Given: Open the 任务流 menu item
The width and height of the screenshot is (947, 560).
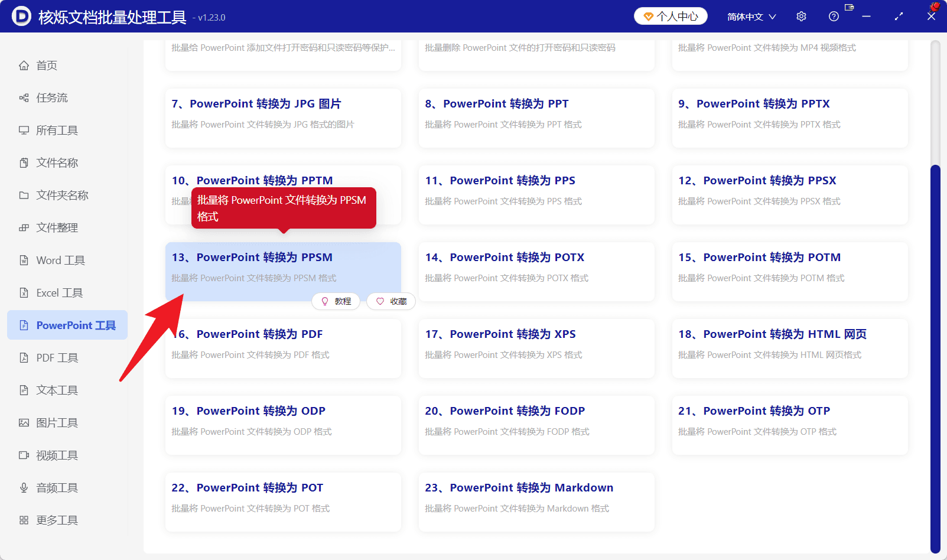Looking at the screenshot, I should [67, 98].
